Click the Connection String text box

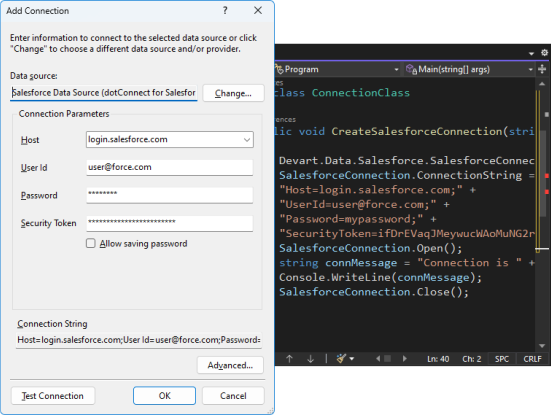click(139, 340)
